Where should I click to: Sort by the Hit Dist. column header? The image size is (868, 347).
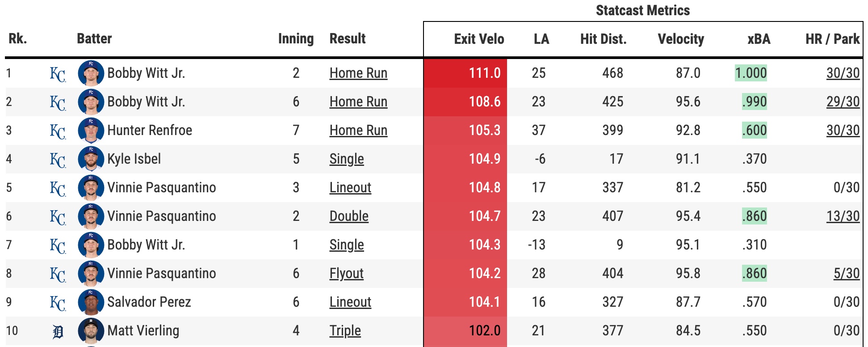click(x=603, y=39)
